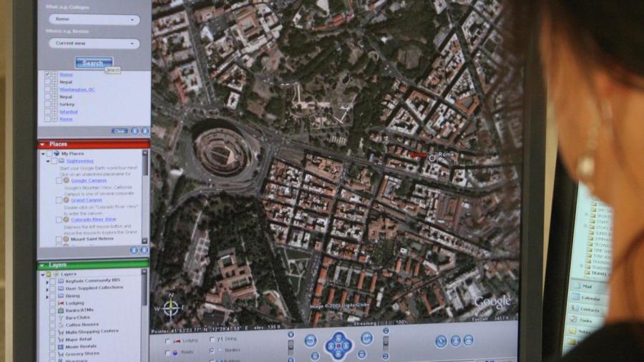Uncheck the first Rome search result
The image size is (644, 362).
pyautogui.click(x=48, y=74)
